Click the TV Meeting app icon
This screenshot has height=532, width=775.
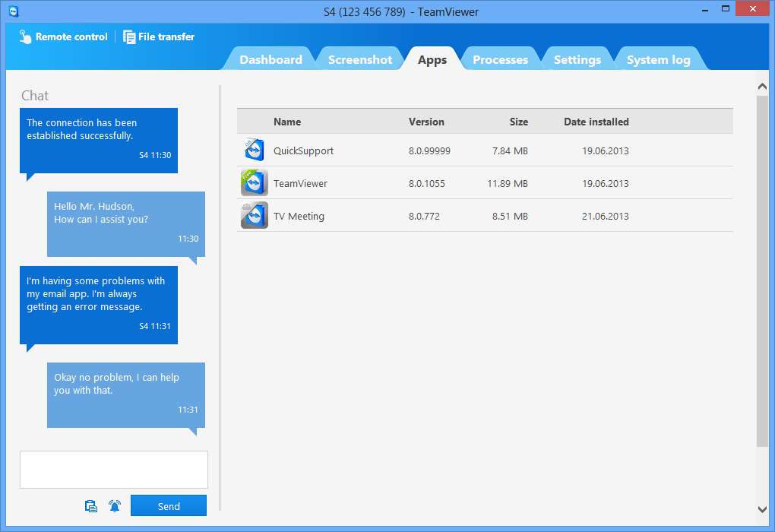click(254, 215)
